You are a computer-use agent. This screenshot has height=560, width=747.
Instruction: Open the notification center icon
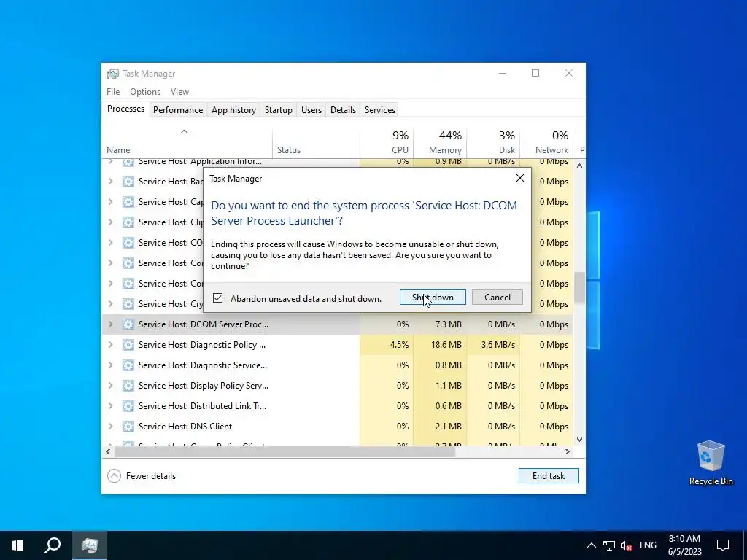pos(723,545)
